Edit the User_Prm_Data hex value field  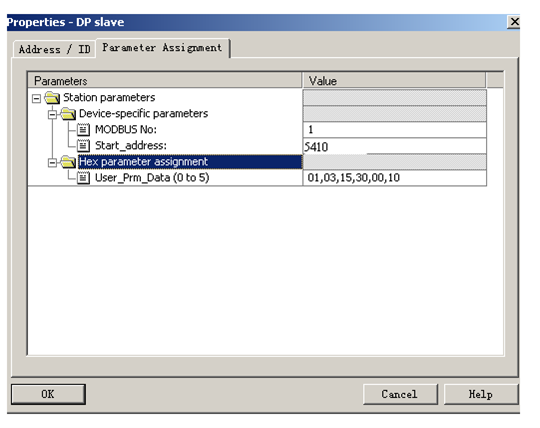pyautogui.click(x=395, y=178)
